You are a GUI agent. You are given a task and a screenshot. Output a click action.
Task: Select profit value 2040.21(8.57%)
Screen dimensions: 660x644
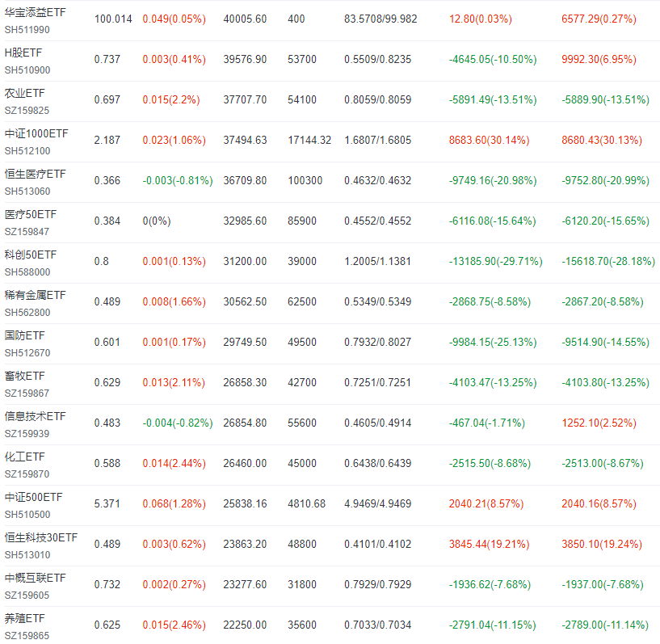pyautogui.click(x=486, y=504)
